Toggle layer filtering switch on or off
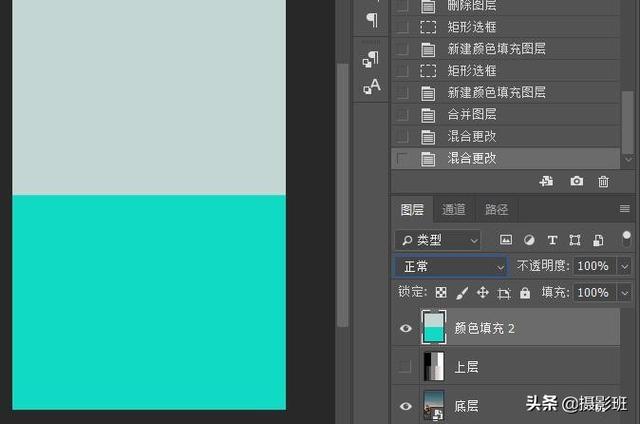The image size is (640, 424). (x=627, y=239)
